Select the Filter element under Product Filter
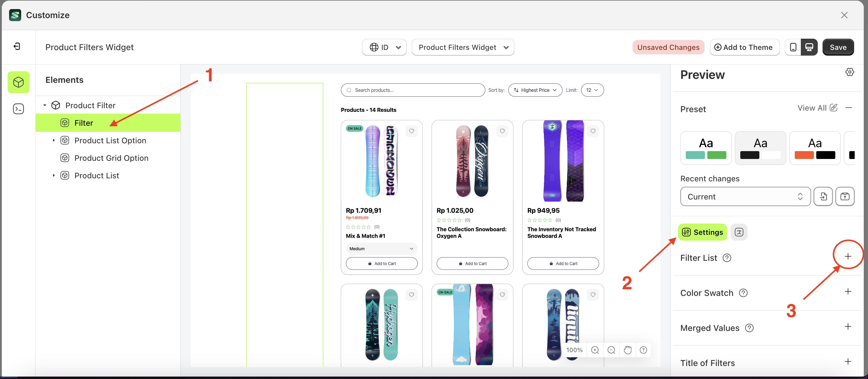868x379 pixels. (83, 122)
